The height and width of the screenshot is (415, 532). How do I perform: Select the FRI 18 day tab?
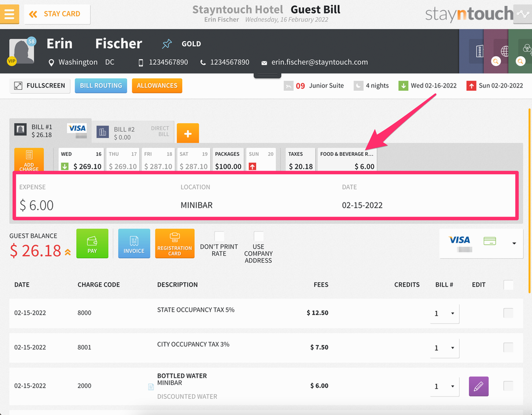coord(158,160)
